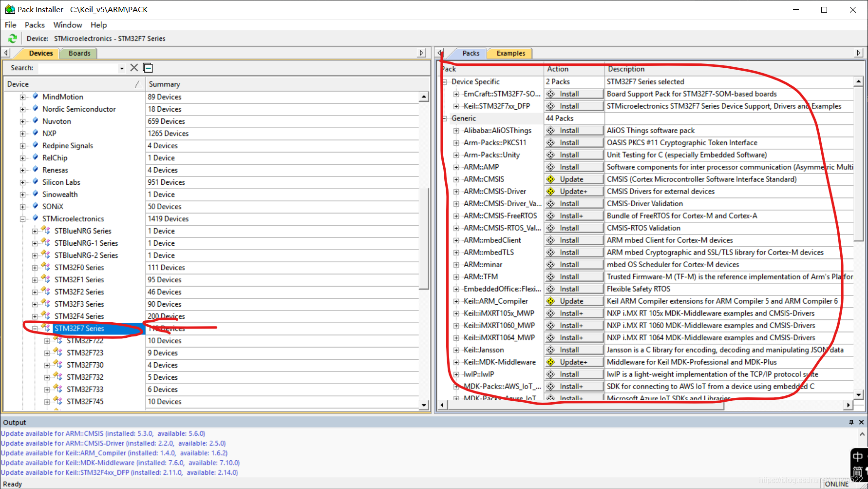The image size is (868, 489).
Task: Select the Packs tab
Action: (x=471, y=53)
